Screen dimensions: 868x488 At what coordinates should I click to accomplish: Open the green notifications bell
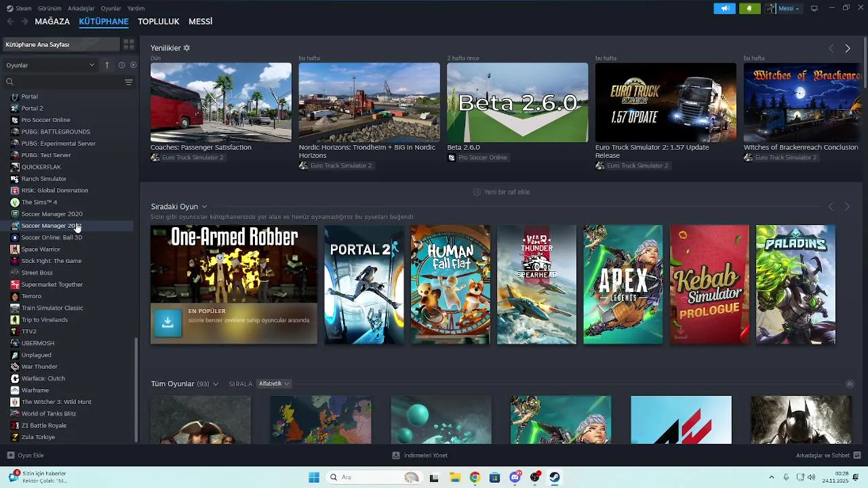pyautogui.click(x=749, y=8)
